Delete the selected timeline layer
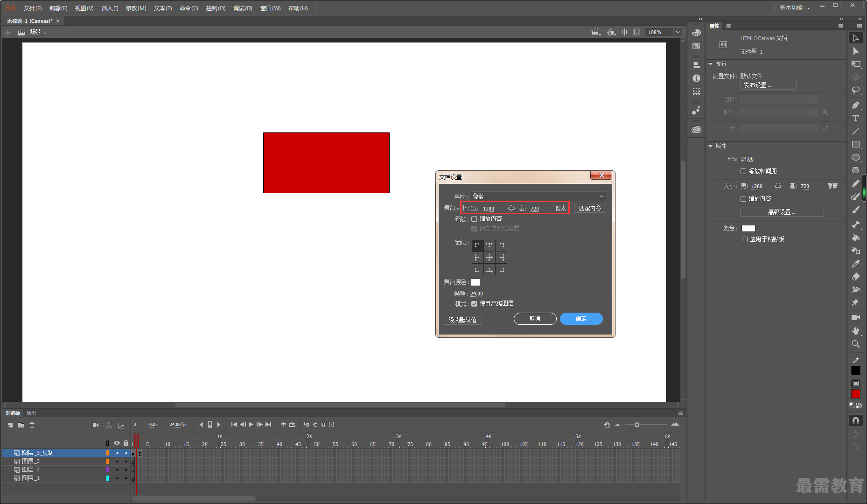Screen dimensions: 867x504 (x=32, y=425)
